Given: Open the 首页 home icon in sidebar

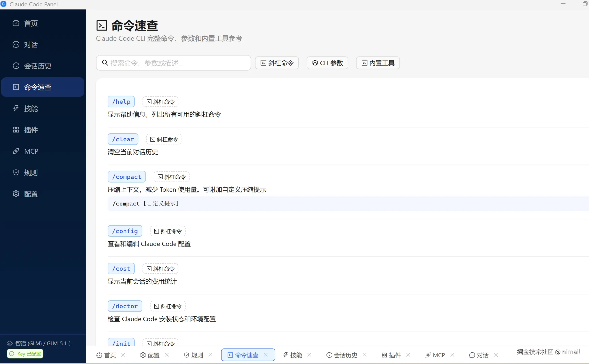Looking at the screenshot, I should (16, 23).
